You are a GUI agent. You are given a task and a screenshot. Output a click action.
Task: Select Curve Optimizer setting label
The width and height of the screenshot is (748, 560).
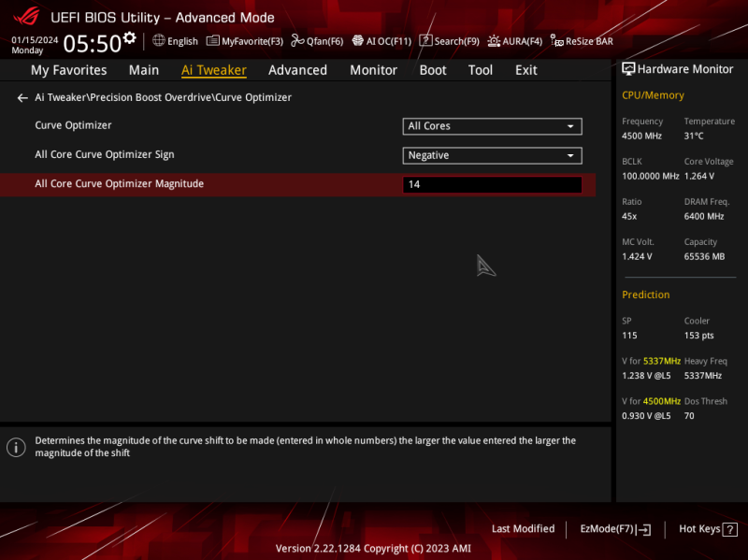click(x=73, y=125)
